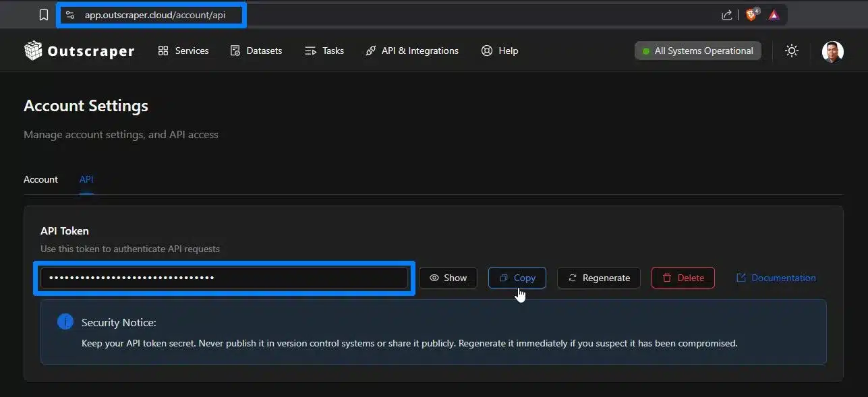Regenerate the API token
Screen dimensions: 868x397
pyautogui.click(x=599, y=278)
